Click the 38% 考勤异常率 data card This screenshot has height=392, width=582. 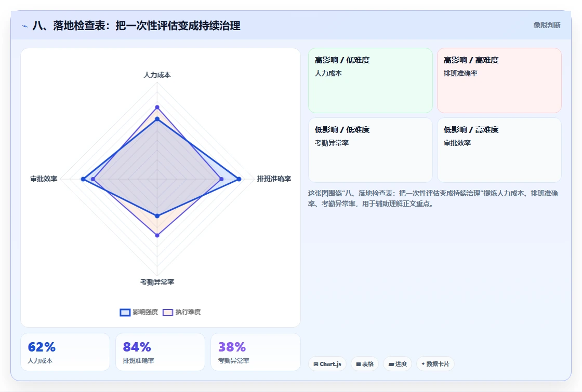point(255,352)
